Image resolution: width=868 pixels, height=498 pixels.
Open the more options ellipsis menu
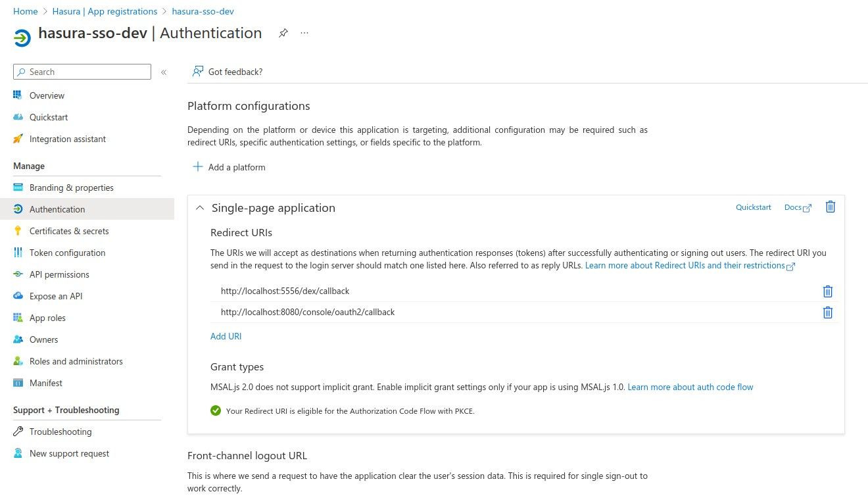[304, 33]
